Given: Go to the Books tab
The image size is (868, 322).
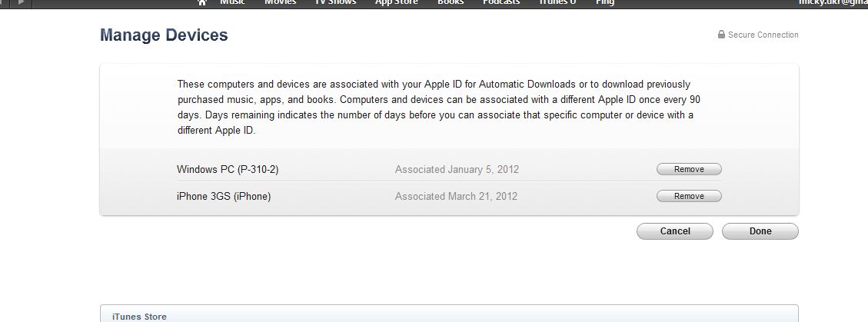Looking at the screenshot, I should pyautogui.click(x=451, y=2).
